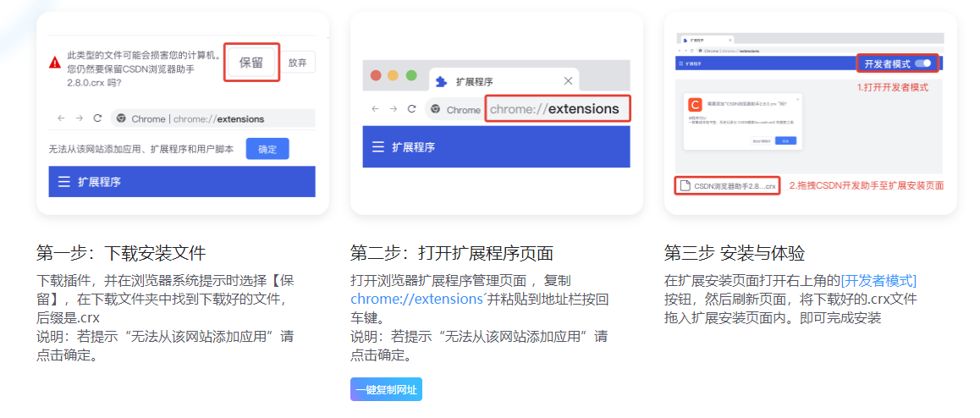This screenshot has height=418, width=980.
Task: Click red warning triangle icon in first card
Action: click(x=56, y=63)
